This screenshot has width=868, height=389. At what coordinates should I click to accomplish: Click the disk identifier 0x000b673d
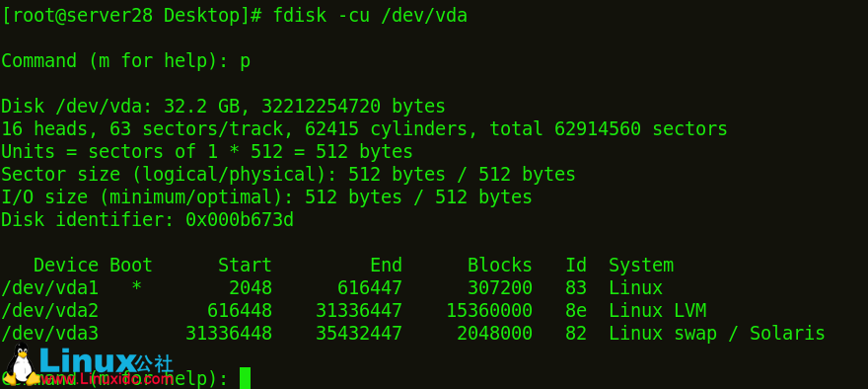coord(240,220)
